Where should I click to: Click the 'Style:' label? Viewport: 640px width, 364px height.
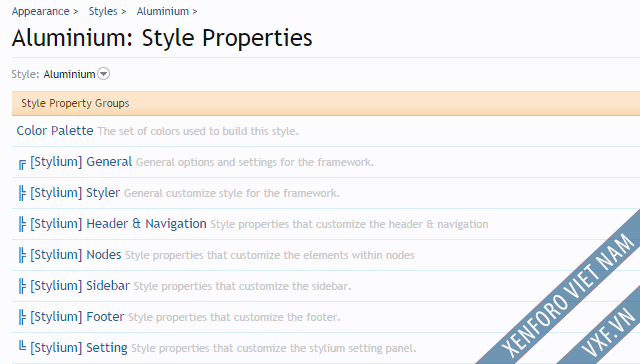tap(25, 74)
